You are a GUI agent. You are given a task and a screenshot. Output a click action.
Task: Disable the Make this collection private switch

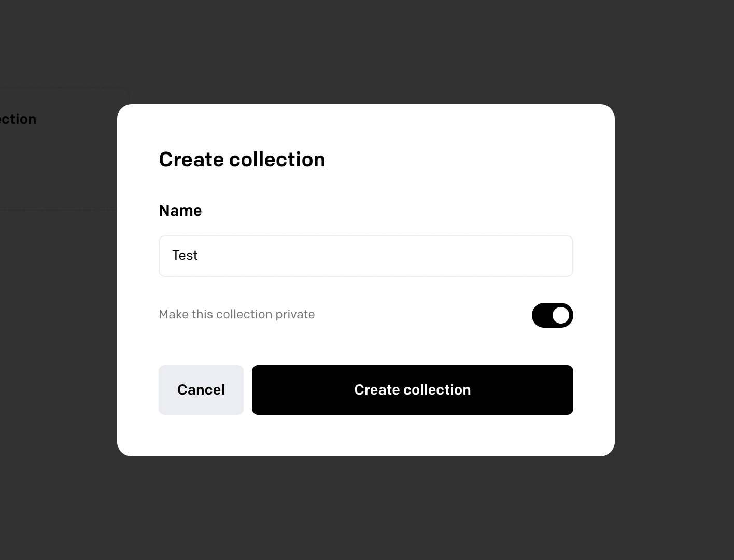coord(553,315)
